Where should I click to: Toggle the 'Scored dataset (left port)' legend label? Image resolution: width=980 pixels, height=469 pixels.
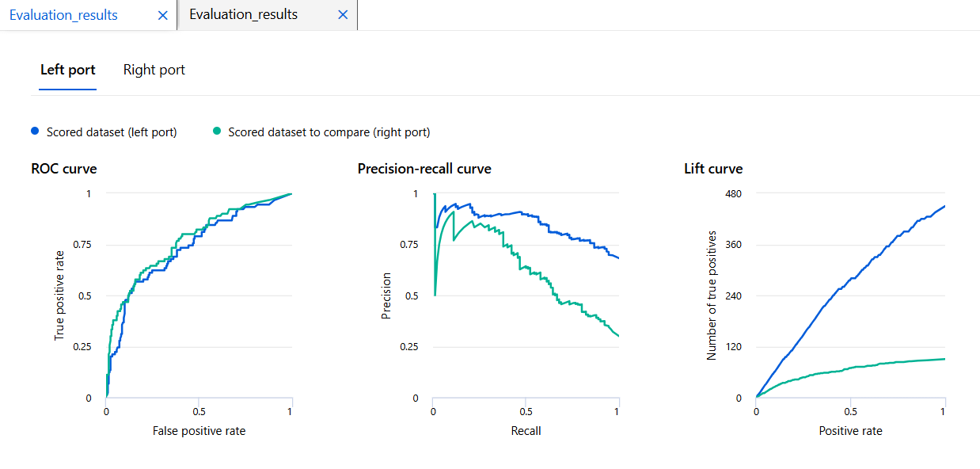point(112,132)
